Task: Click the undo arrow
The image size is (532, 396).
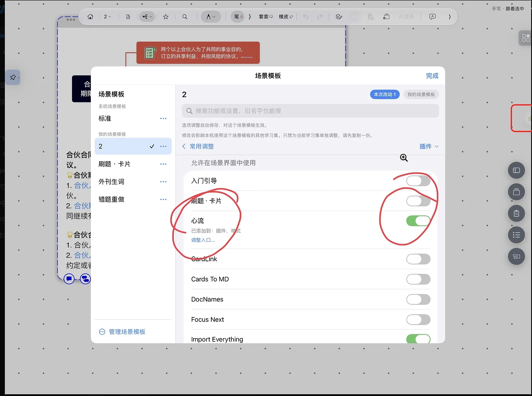Action: click(306, 17)
